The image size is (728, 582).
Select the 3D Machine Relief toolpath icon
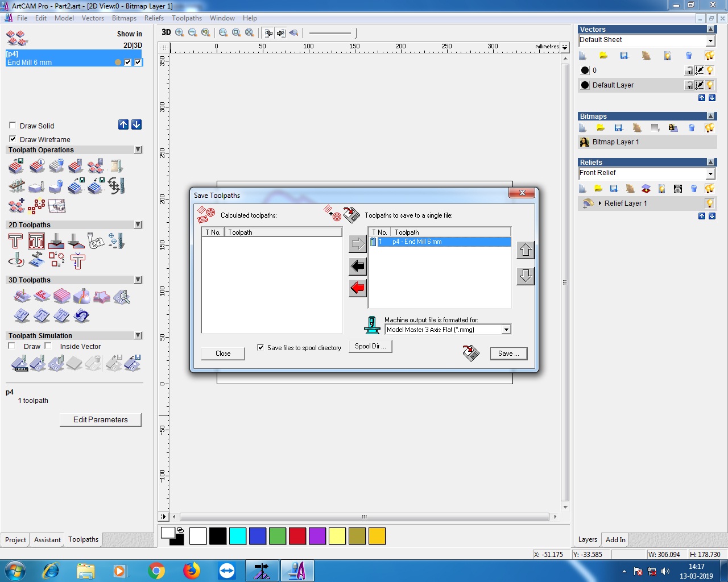[x=22, y=296]
